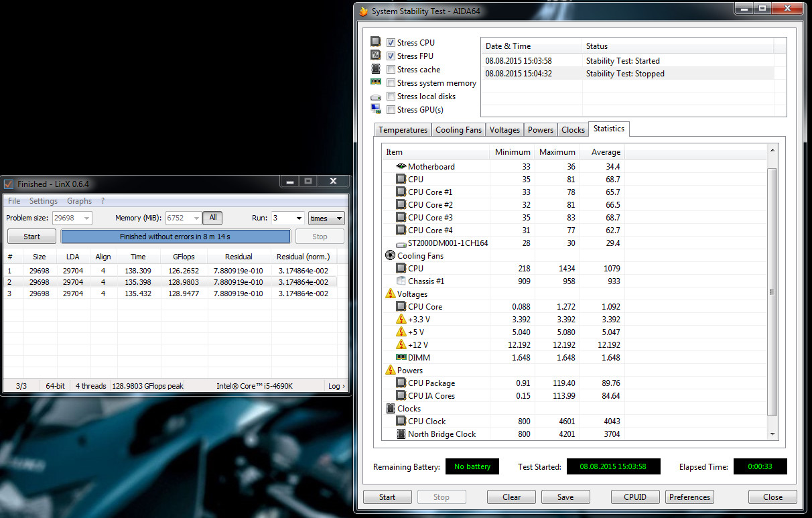Toggle the All memory button in LinX

[x=213, y=218]
